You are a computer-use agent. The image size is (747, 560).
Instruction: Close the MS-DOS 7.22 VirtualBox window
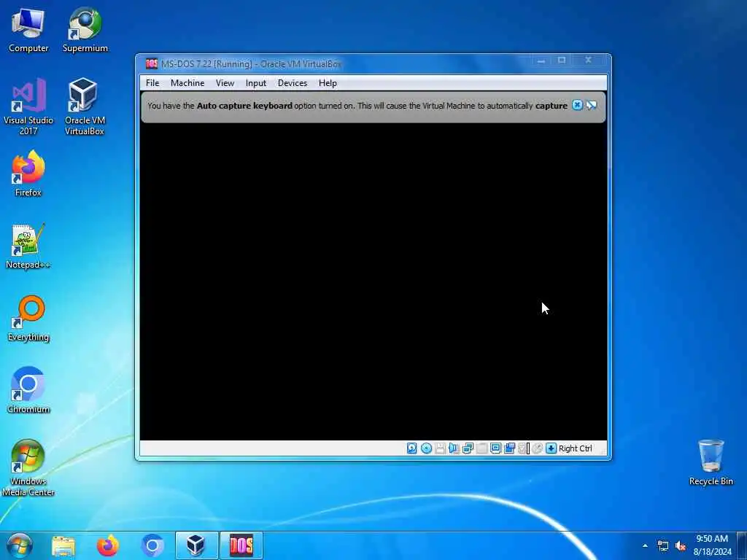coord(589,61)
